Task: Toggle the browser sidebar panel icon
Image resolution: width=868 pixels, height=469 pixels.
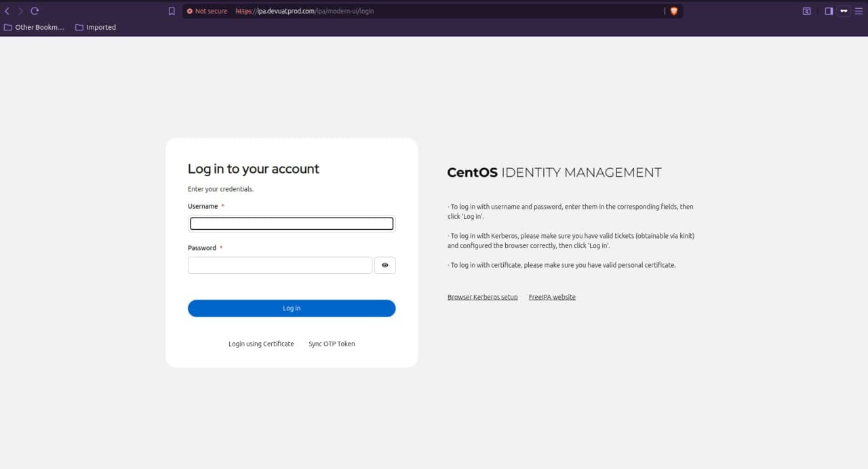Action: click(x=829, y=11)
